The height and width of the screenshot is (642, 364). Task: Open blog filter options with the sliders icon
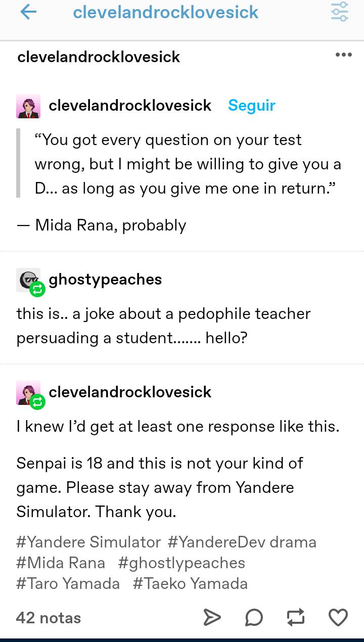pos(339,13)
